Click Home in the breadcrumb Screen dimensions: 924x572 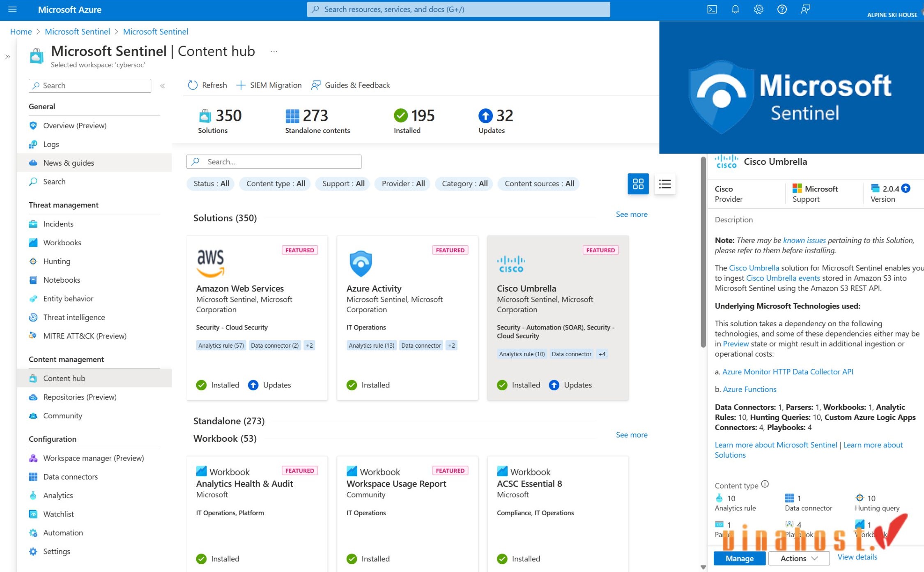pyautogui.click(x=21, y=32)
